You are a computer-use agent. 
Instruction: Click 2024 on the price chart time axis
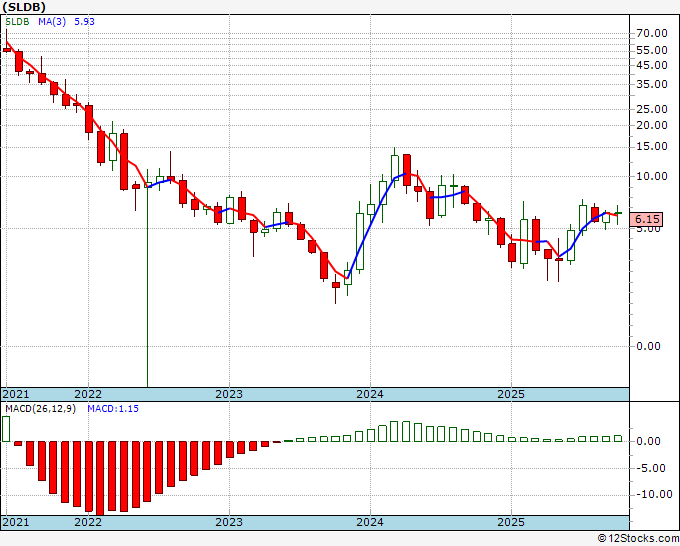[370, 394]
